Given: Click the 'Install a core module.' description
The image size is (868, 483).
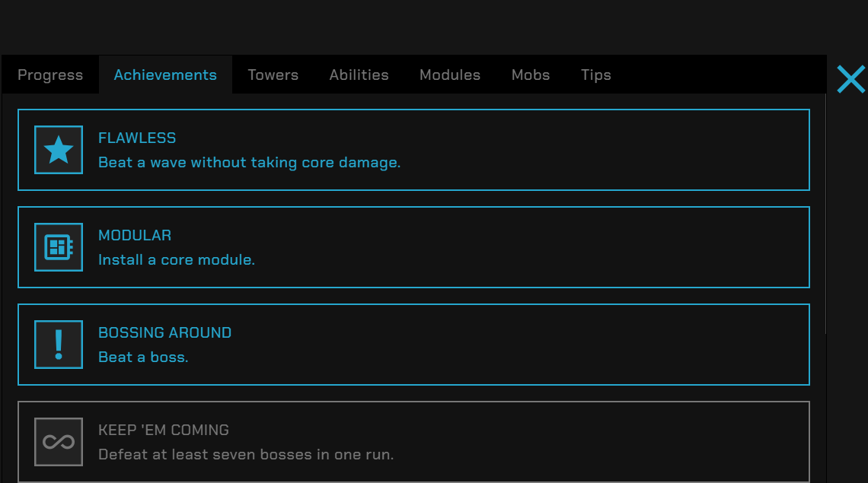Looking at the screenshot, I should [177, 260].
